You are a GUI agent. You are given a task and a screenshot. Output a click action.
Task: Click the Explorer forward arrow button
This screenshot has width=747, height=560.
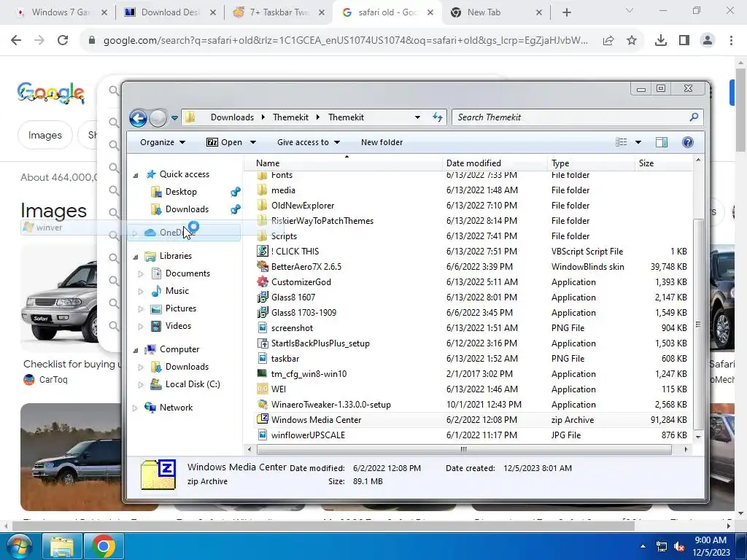[158, 117]
